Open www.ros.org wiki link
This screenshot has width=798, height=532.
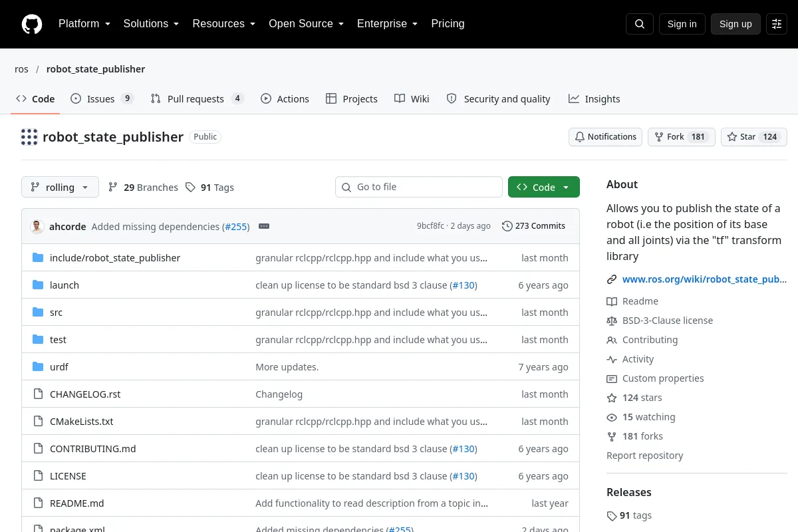704,279
